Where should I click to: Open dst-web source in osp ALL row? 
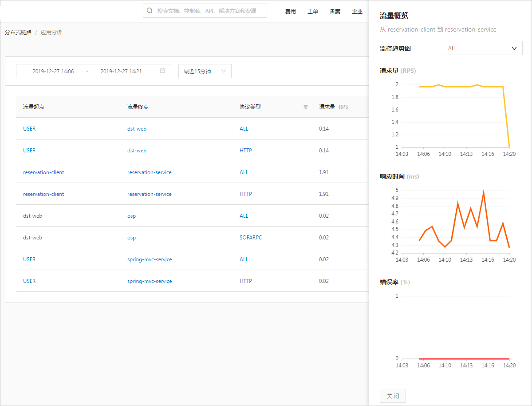32,216
